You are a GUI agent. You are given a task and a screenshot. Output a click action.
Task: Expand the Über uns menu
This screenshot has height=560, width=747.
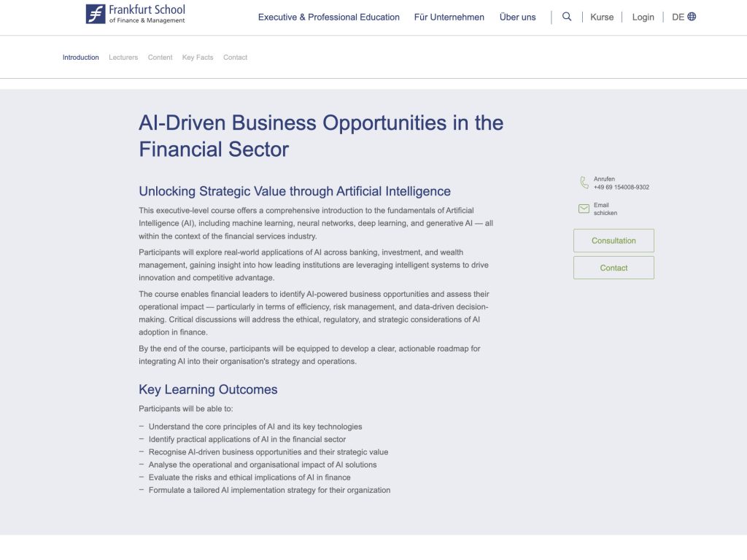click(x=517, y=17)
